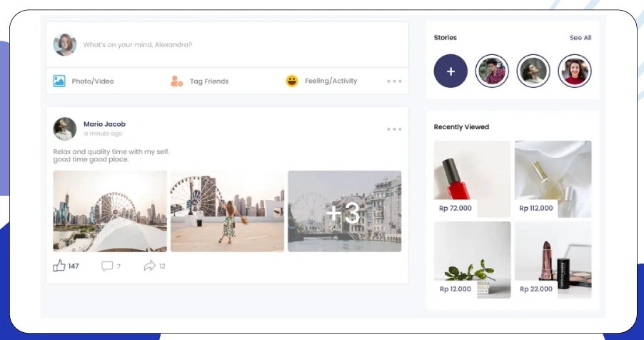Open comments via the speech bubble icon
644x340 pixels.
click(107, 266)
